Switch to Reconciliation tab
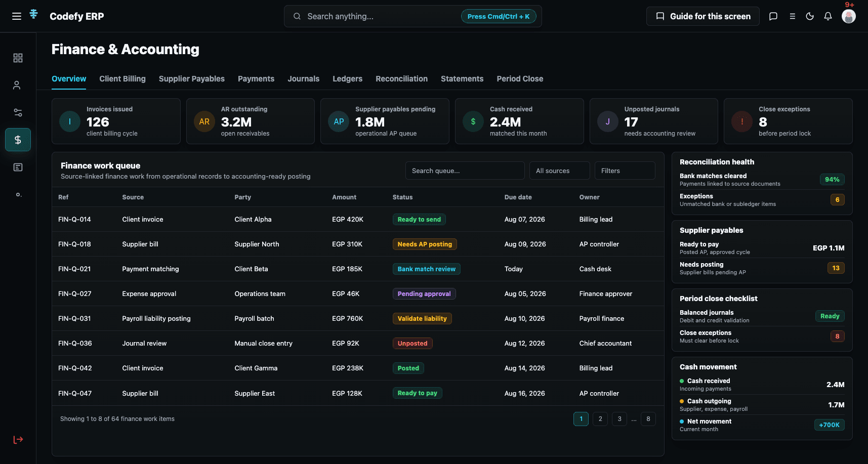868x464 pixels. click(x=402, y=79)
